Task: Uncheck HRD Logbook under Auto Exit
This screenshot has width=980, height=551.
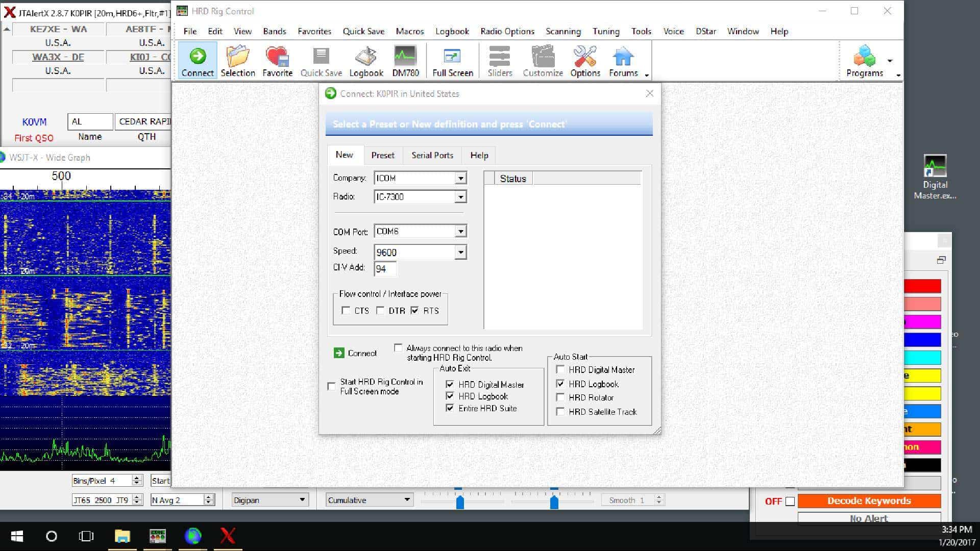Action: tap(450, 396)
